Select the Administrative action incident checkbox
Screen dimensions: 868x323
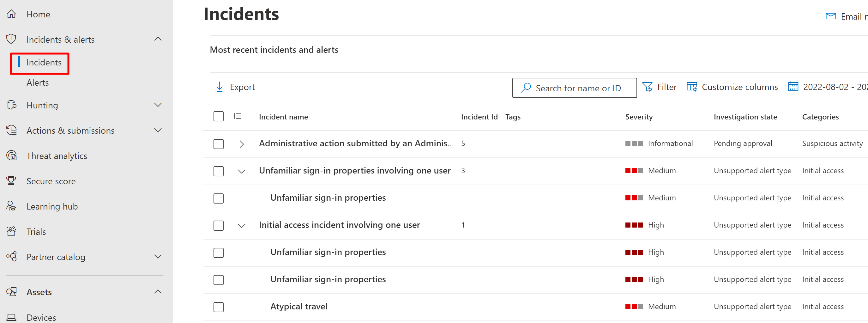point(218,144)
